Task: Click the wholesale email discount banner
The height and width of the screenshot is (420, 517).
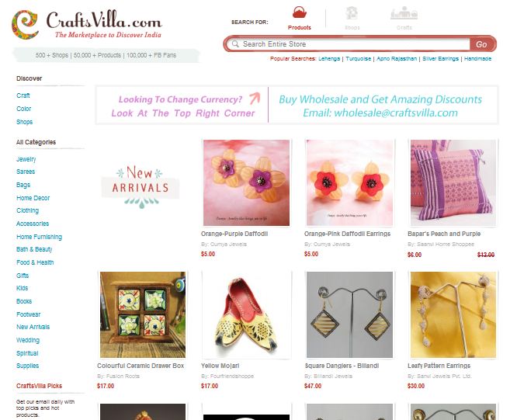Action: (x=380, y=106)
